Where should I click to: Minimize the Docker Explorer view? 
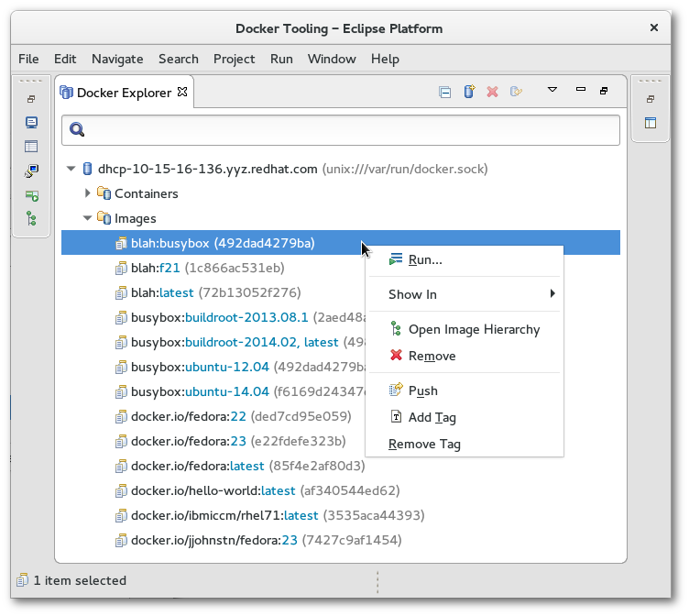[x=581, y=89]
